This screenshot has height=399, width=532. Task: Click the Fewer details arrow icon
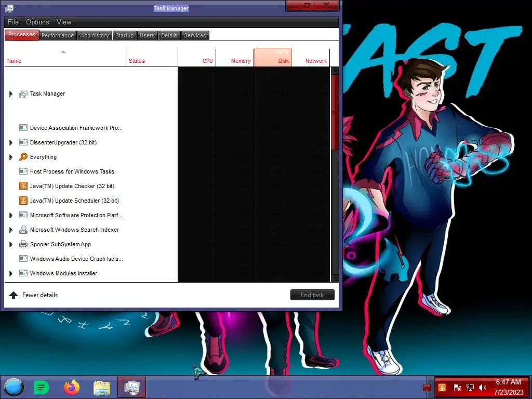tap(14, 295)
